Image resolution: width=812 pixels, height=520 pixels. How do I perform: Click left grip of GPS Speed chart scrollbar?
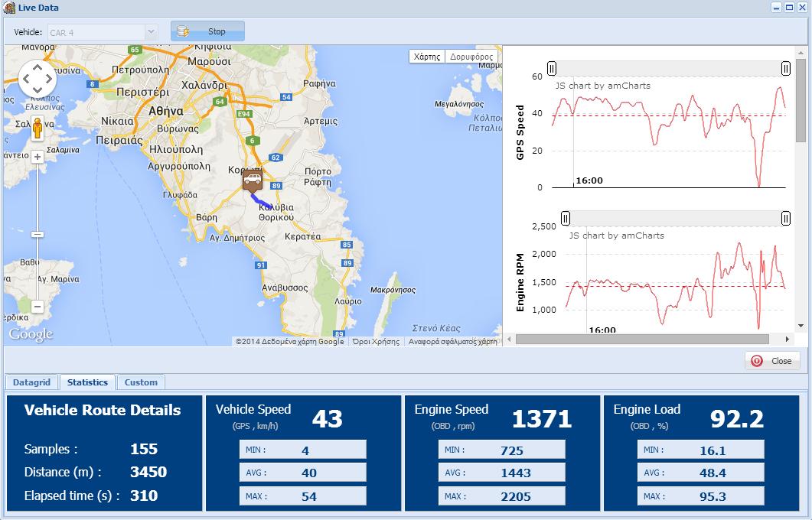click(x=551, y=69)
